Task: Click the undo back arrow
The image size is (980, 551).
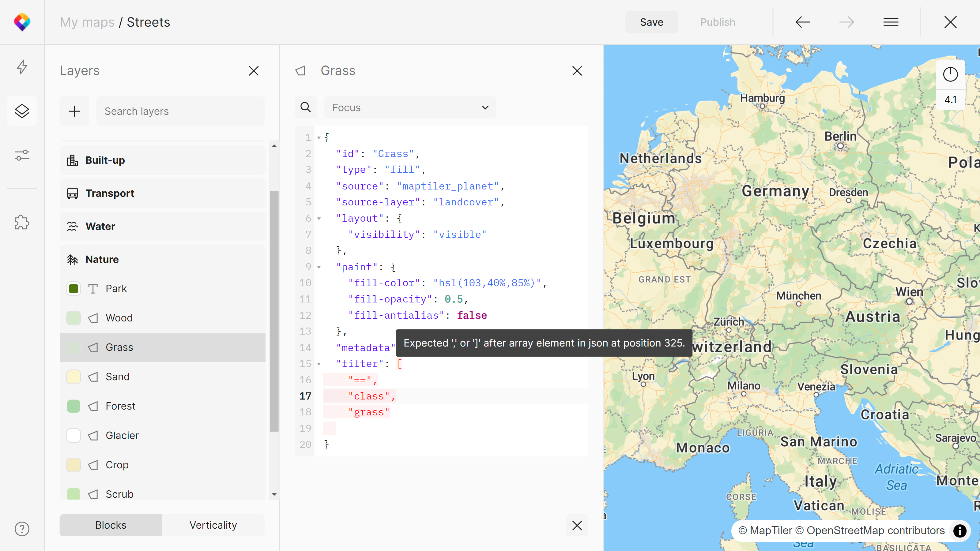Action: coord(803,22)
